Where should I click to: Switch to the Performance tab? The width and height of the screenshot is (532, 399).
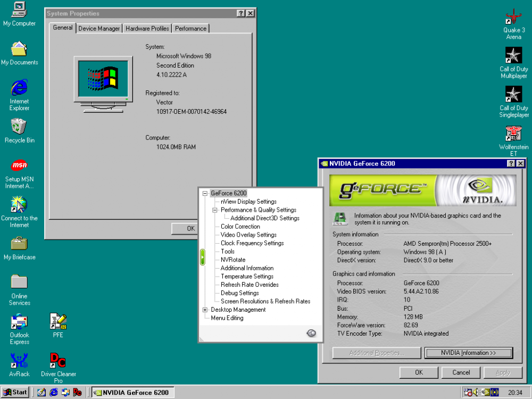click(190, 29)
